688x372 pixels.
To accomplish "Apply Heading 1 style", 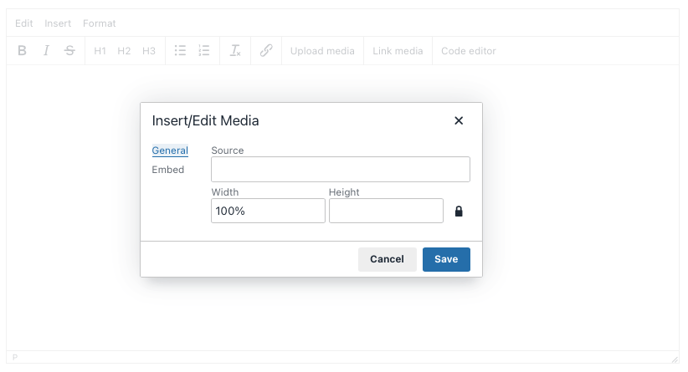I will point(100,51).
